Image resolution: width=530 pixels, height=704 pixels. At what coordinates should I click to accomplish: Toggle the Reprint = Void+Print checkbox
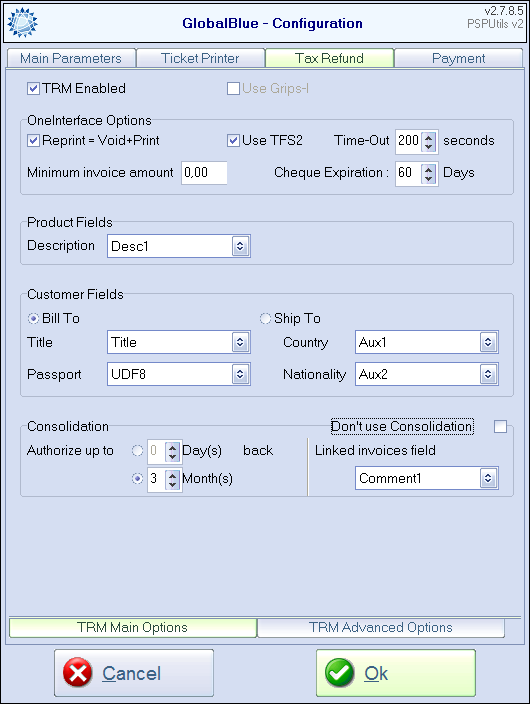pyautogui.click(x=33, y=141)
